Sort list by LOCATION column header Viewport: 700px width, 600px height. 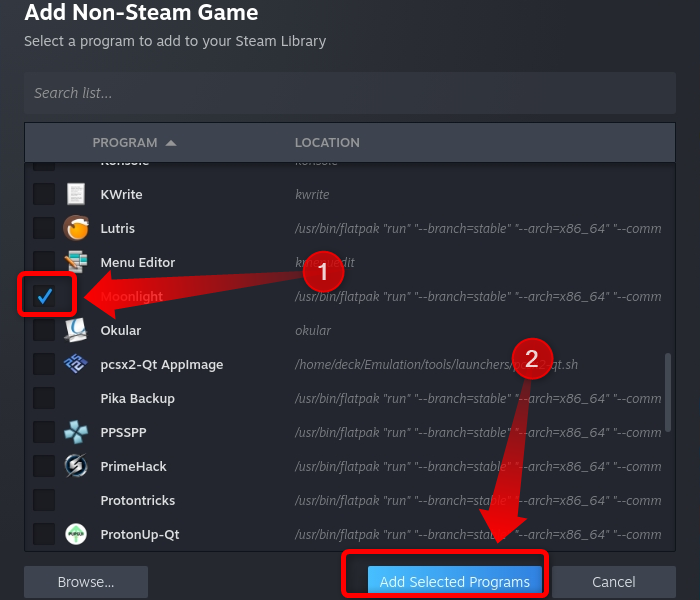click(x=327, y=143)
